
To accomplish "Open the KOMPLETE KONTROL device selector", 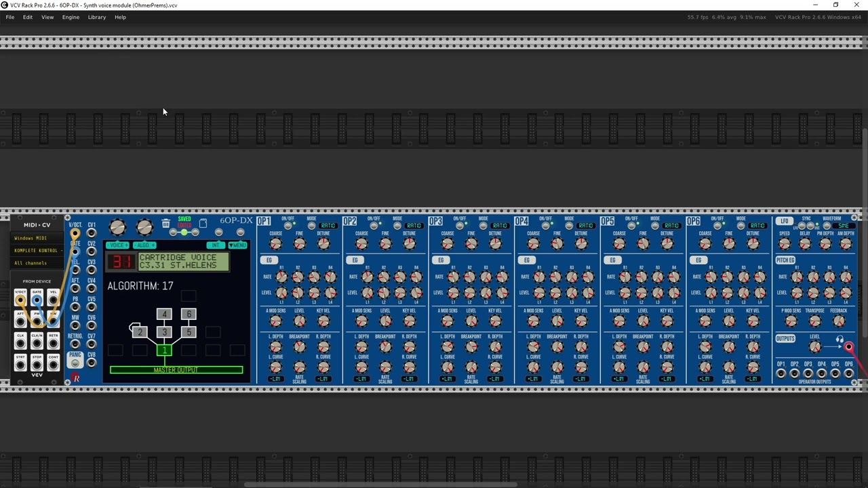I will point(37,251).
